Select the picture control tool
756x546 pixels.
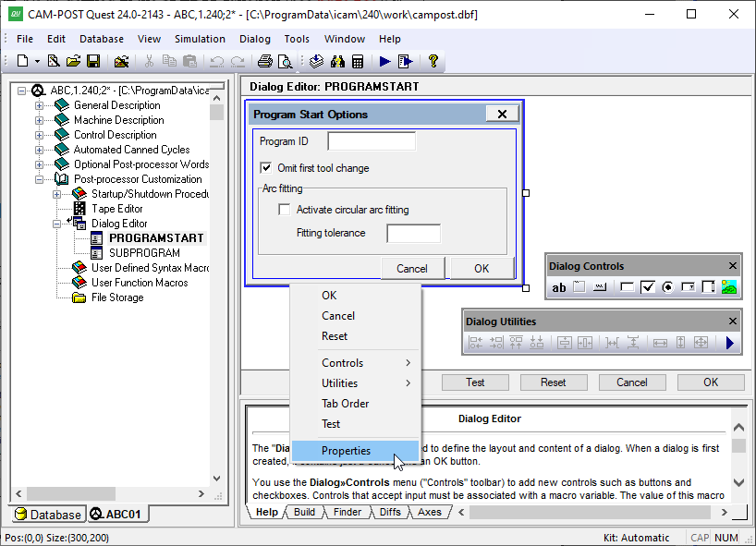point(729,287)
